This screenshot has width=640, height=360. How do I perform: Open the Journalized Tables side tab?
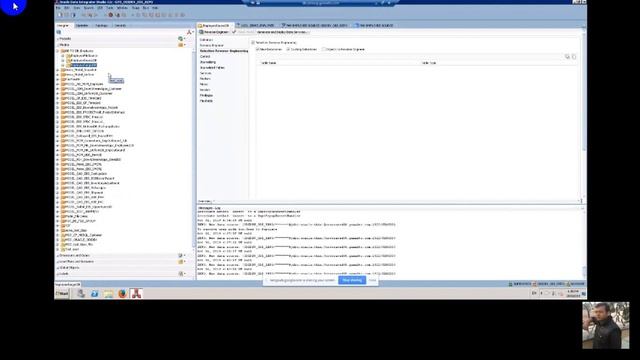(212, 68)
